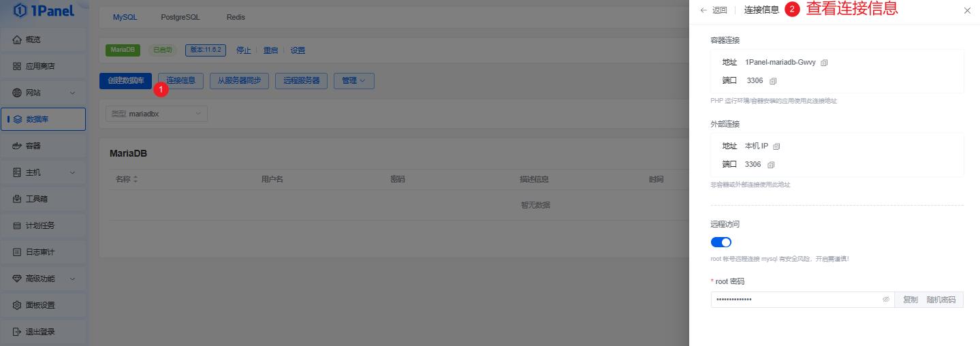Copy the container address 1Panel-mariadb-Gwvy
The image size is (980, 346).
tap(824, 63)
